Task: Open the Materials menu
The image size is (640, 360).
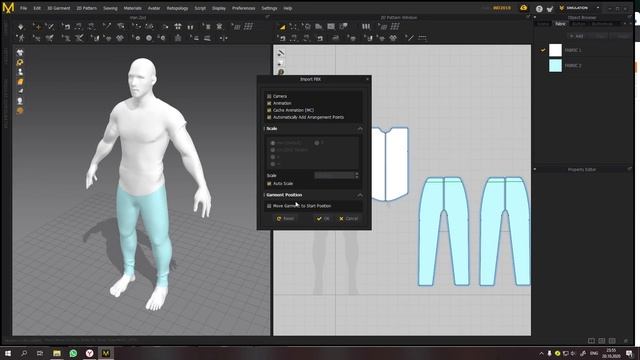Action: [133, 8]
